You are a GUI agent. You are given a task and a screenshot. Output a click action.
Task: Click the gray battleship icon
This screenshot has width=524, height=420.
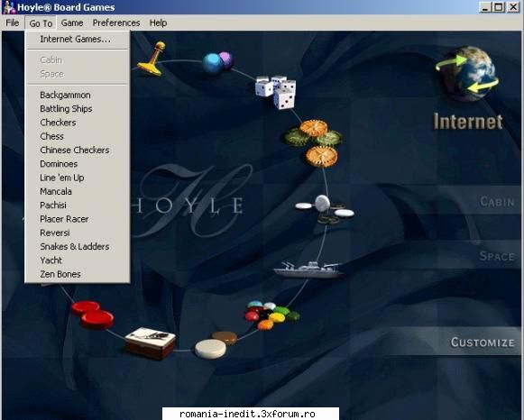pos(308,269)
